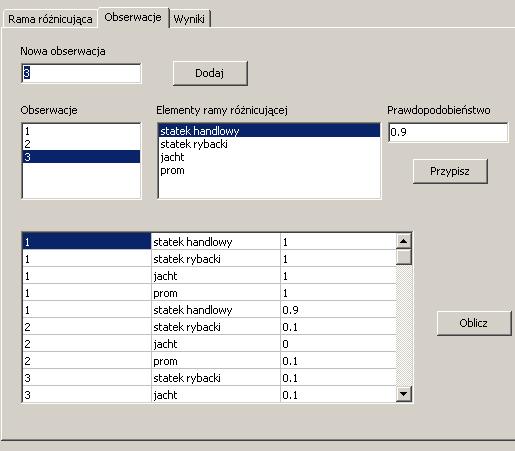The height and width of the screenshot is (451, 515).
Task: Click 0.1 value in observation 3 statek rybacki row
Action: tap(338, 378)
